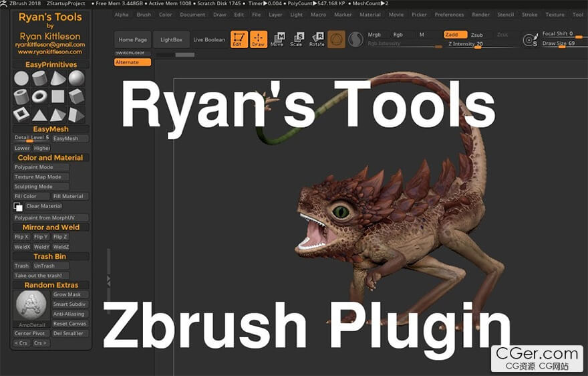This screenshot has height=376, width=588.
Task: Click the ZBrush logo icon
Action: 3,3
